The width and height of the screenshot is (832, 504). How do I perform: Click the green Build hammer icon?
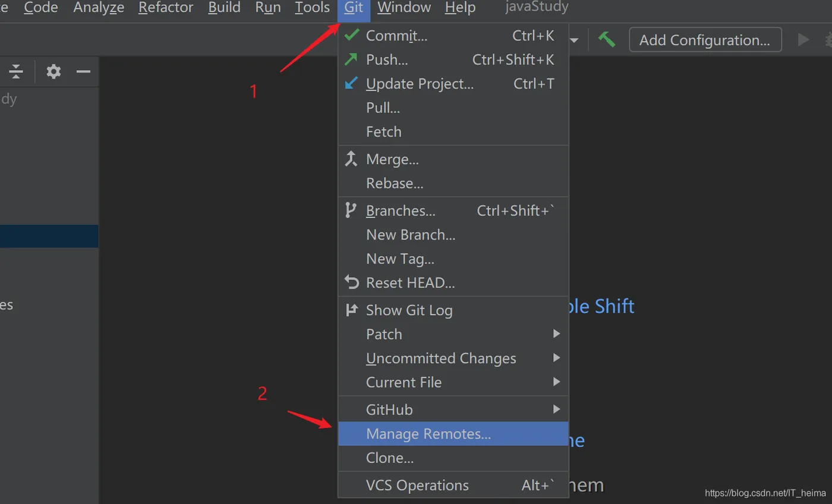click(x=606, y=40)
